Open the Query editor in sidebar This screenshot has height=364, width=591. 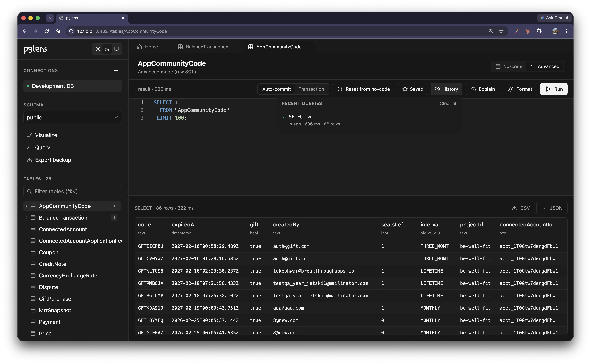click(42, 147)
